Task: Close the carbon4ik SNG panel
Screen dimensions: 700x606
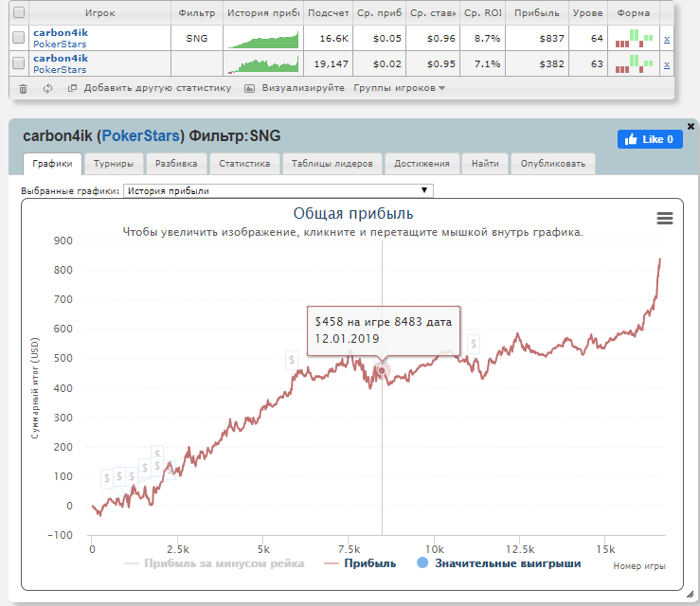Action: [691, 126]
